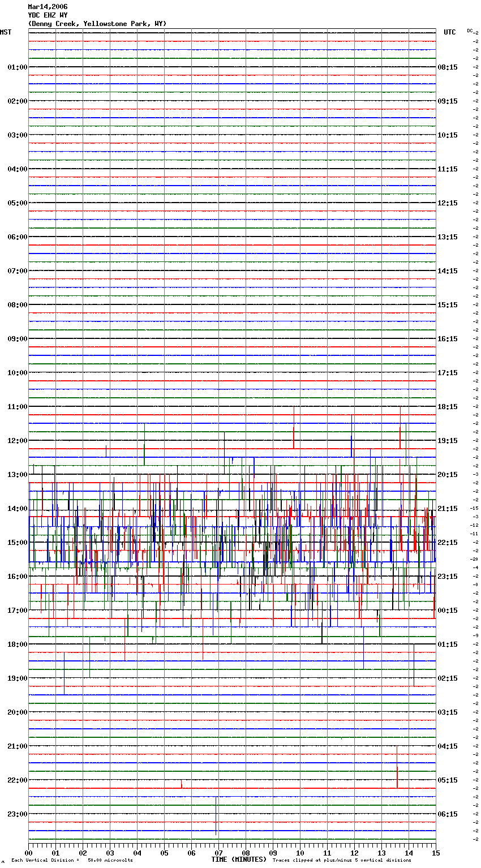Image resolution: width=481 pixels, height=868 pixels.
Task: Click the 16:15 UTC time label
Action: tap(448, 339)
